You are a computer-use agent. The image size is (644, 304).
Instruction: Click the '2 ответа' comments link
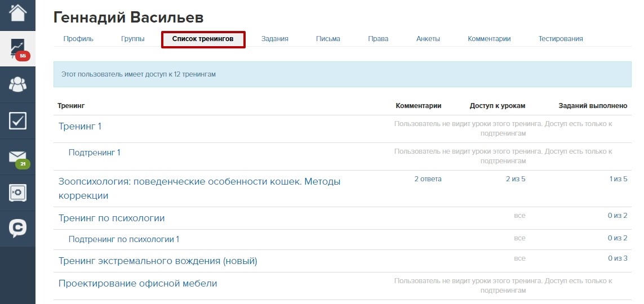pyautogui.click(x=428, y=179)
